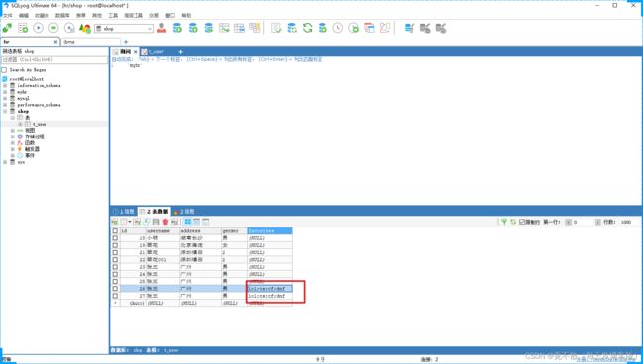This screenshot has width=643, height=364.
Task: Check the row with id 22
Action: point(115,260)
